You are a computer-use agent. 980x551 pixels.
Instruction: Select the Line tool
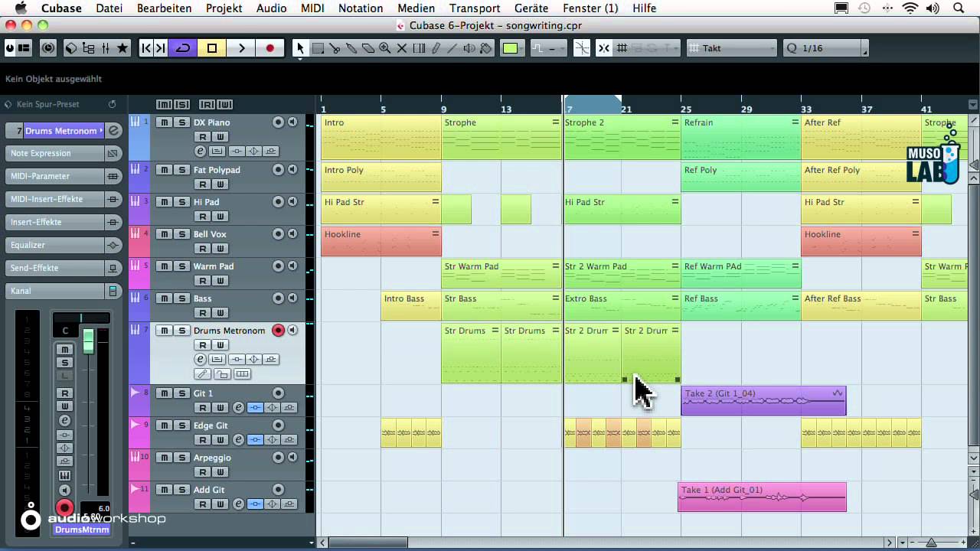[452, 48]
